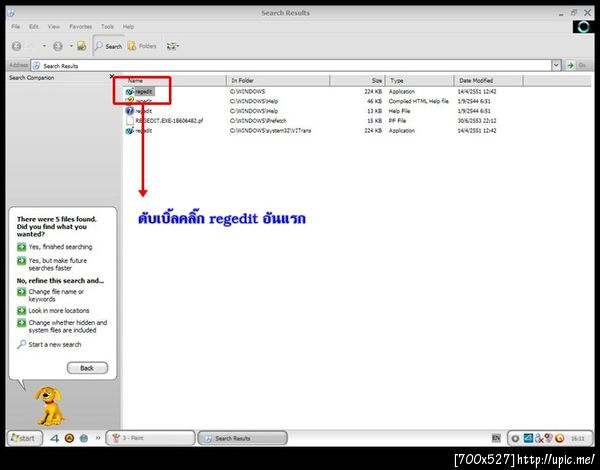Click the C:\WINDOWS\Prefetch folder cell
The width and height of the screenshot is (600, 470).
258,121
